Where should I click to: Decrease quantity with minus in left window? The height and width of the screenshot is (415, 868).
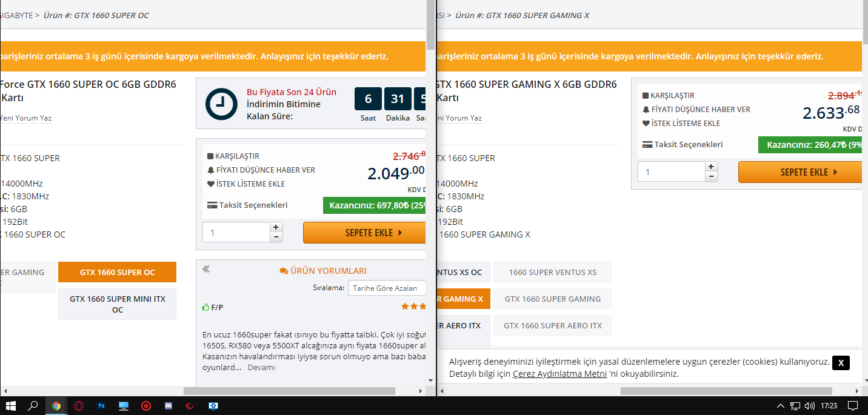pos(276,237)
